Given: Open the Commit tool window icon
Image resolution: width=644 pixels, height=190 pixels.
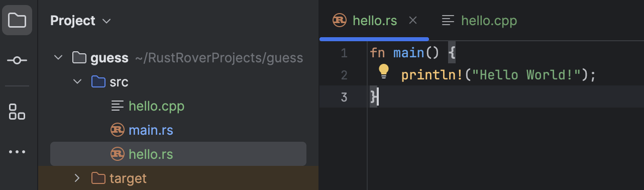Looking at the screenshot, I should [17, 60].
